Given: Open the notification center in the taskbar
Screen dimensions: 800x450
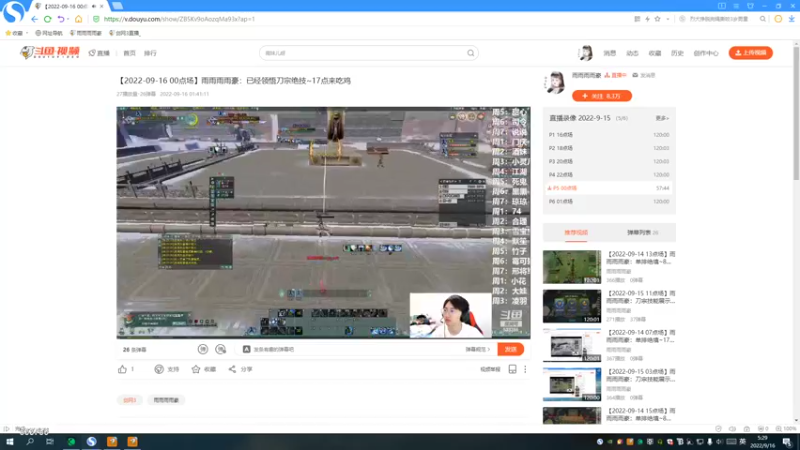Looking at the screenshot, I should point(788,442).
